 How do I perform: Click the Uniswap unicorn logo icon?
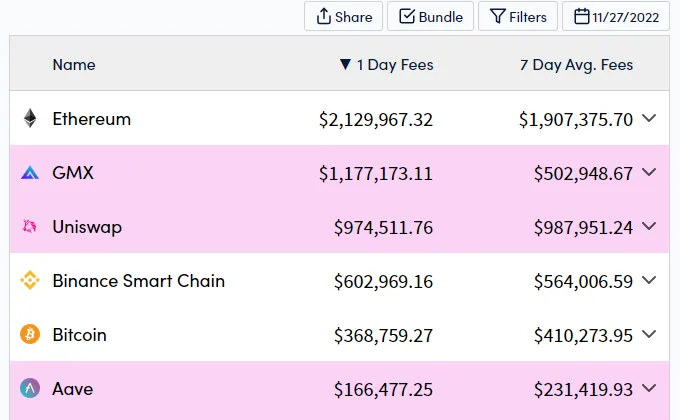tap(29, 226)
